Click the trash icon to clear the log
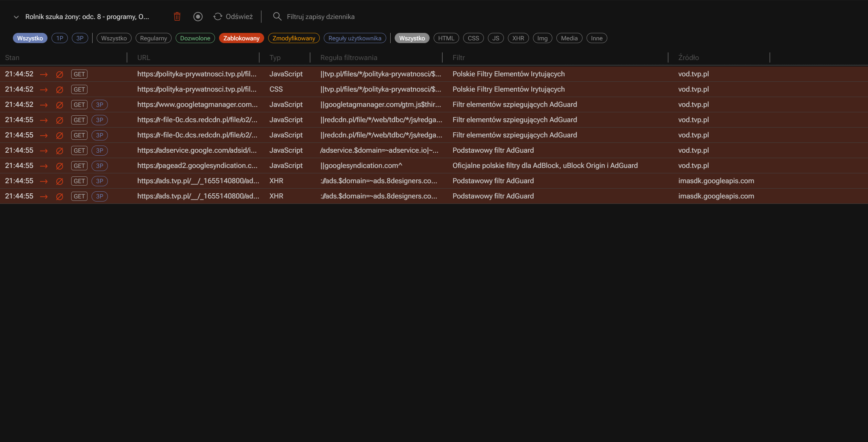 (x=177, y=16)
